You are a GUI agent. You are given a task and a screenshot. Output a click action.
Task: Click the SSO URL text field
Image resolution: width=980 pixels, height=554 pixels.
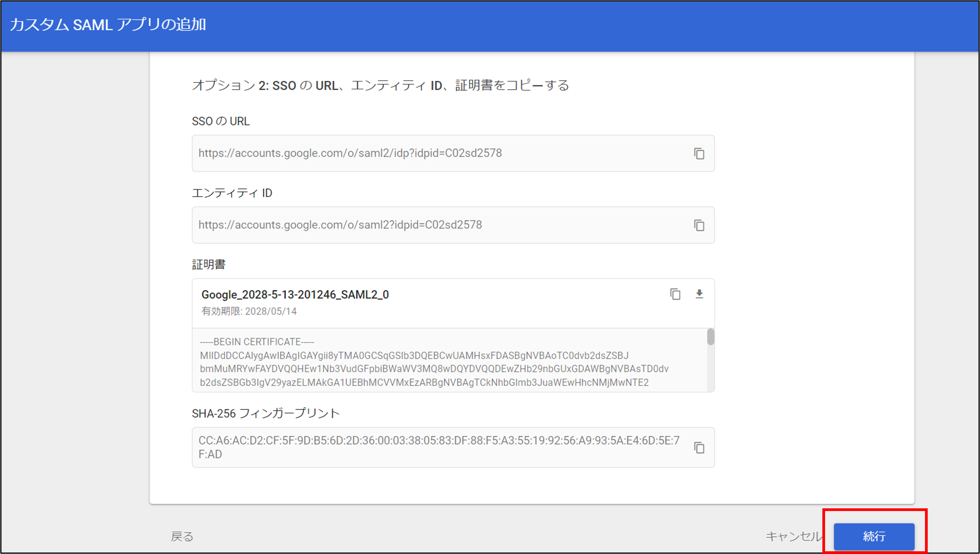(426, 153)
